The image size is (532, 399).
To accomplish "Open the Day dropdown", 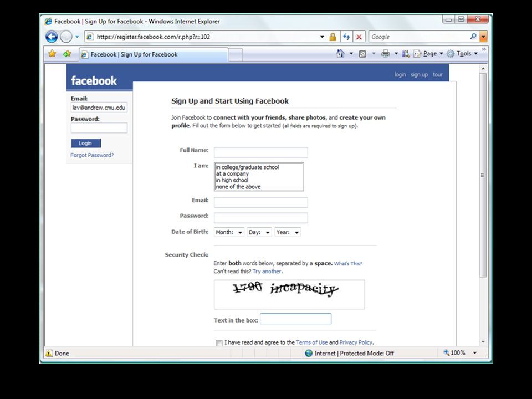I will point(259,232).
